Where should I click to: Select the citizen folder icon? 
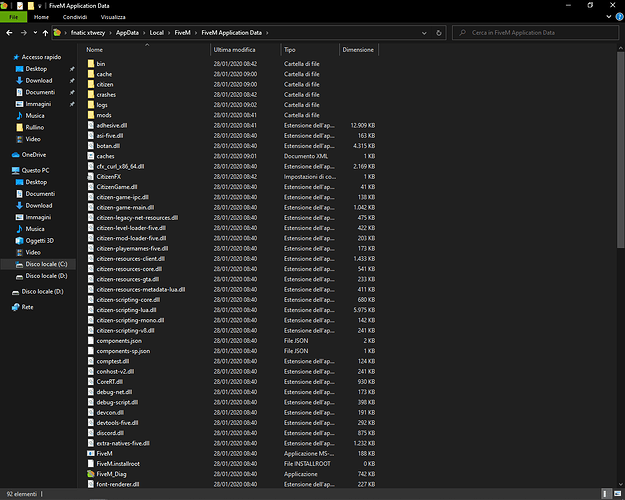(91, 84)
